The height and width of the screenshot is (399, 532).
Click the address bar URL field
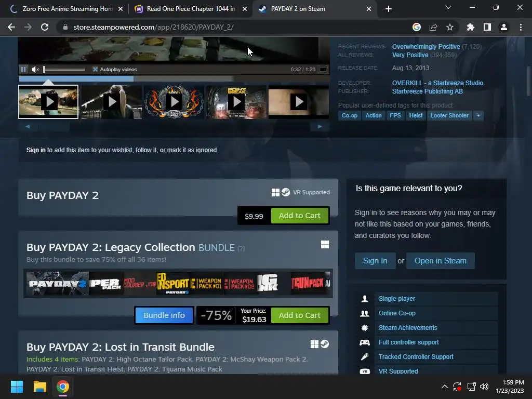pos(234,27)
